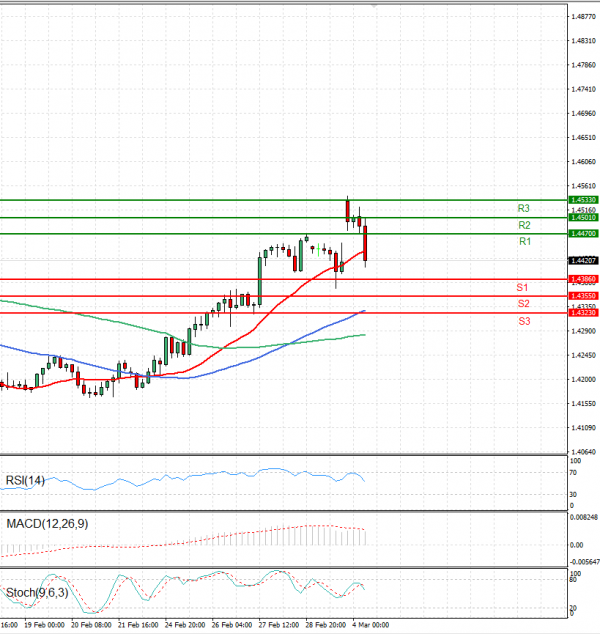Click the 1.47410 price axis value
This screenshot has height=634, width=600.
coord(583,89)
